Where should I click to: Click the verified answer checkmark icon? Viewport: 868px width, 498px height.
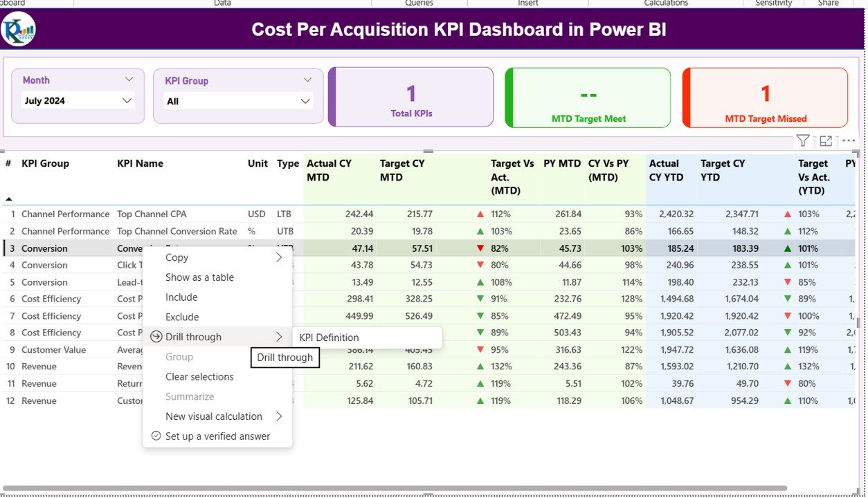click(156, 436)
